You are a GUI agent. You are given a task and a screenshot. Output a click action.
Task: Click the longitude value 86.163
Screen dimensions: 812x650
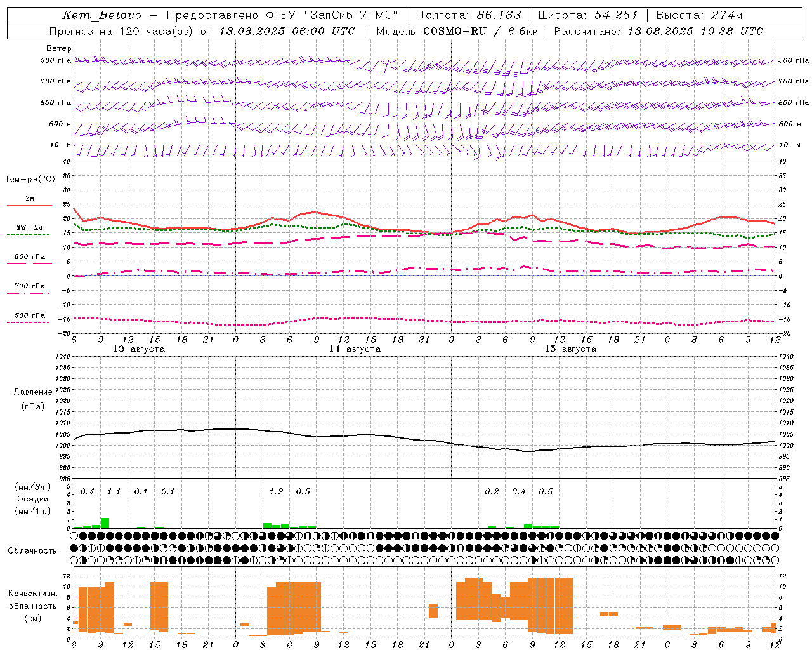point(499,15)
